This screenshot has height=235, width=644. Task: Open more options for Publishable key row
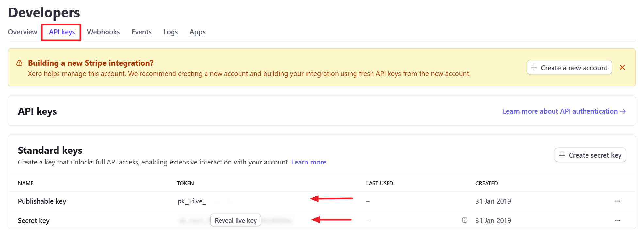pos(618,201)
